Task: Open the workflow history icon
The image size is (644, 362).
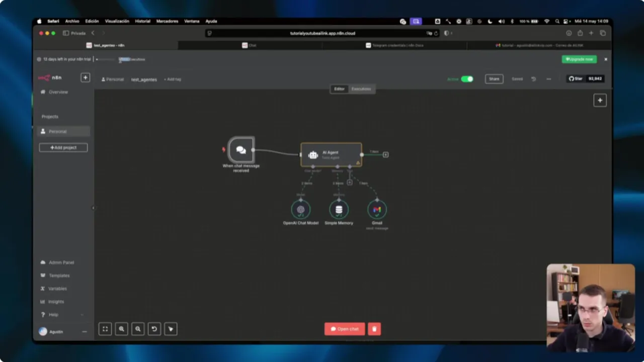Action: point(533,79)
